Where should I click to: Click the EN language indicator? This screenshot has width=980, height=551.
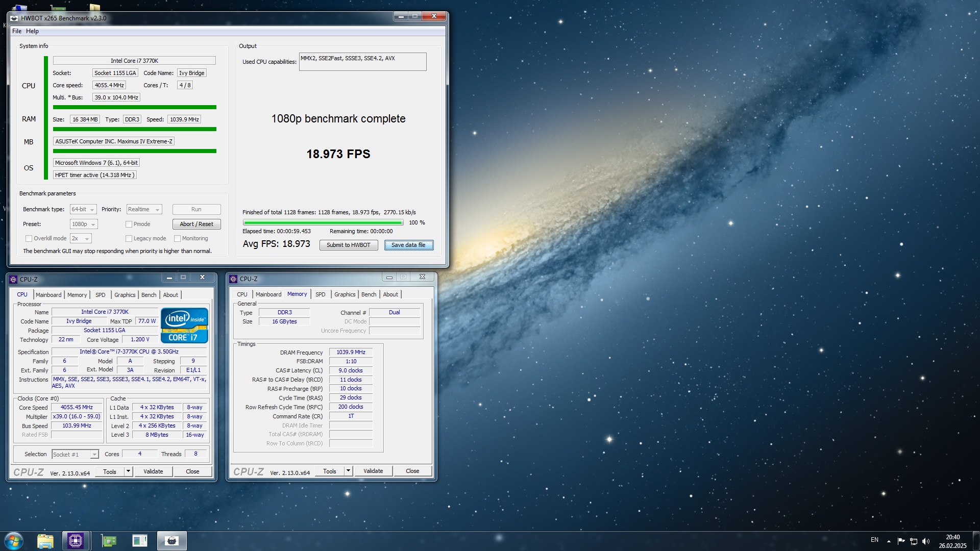pos(874,540)
